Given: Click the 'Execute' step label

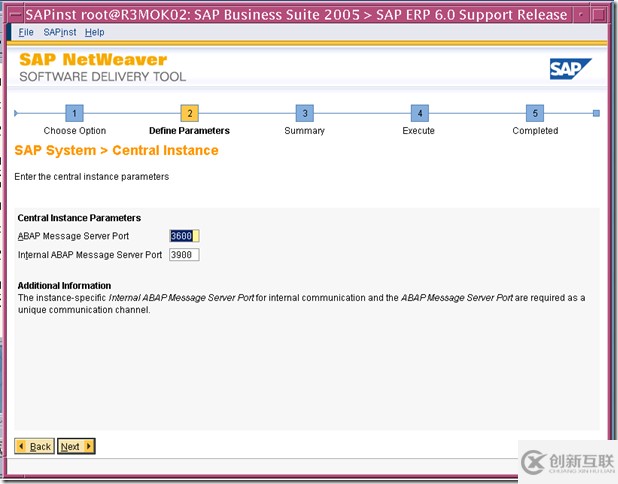Looking at the screenshot, I should [x=419, y=130].
